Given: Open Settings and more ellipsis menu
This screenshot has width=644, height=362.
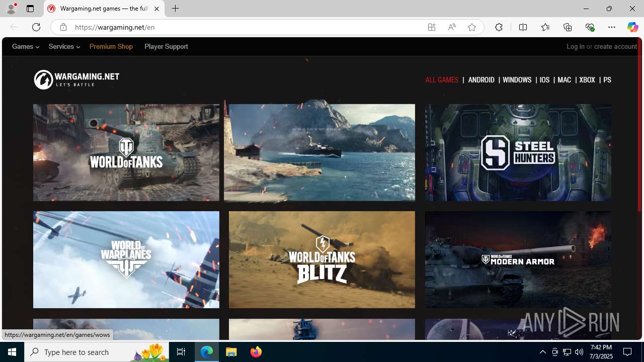Looking at the screenshot, I should point(612,27).
